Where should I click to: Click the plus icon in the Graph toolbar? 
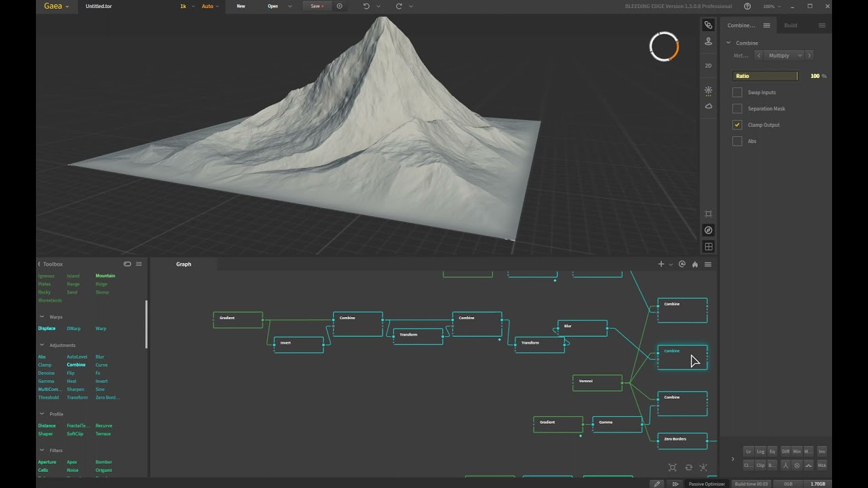point(661,264)
